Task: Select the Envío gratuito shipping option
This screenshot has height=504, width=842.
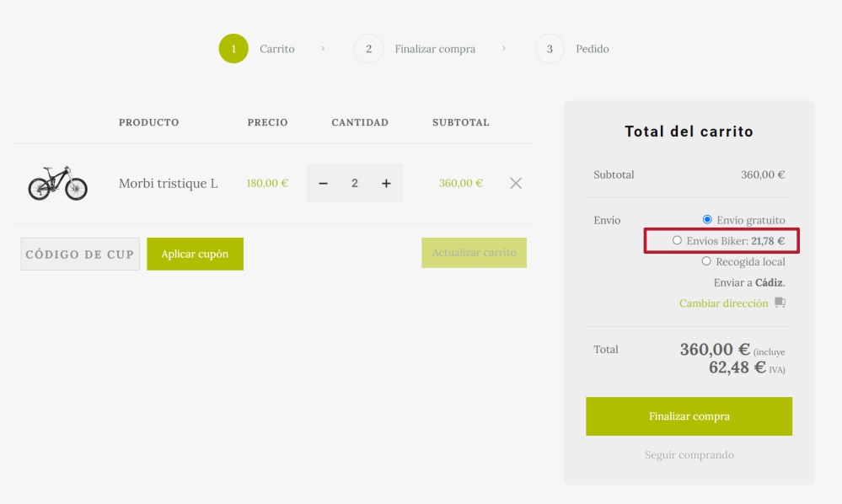Action: 707,220
